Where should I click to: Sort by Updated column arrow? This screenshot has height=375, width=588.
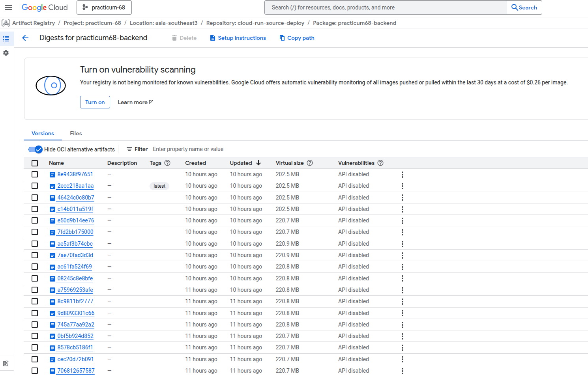258,163
